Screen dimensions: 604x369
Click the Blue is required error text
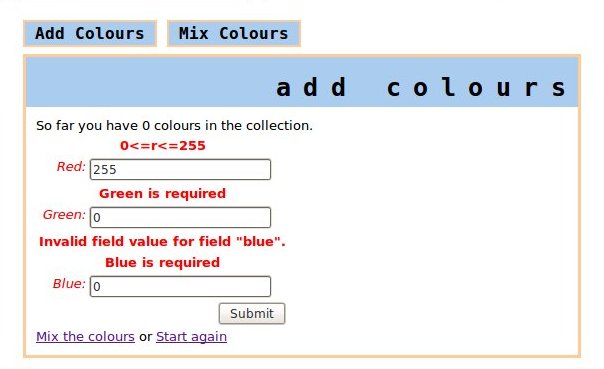tap(163, 263)
